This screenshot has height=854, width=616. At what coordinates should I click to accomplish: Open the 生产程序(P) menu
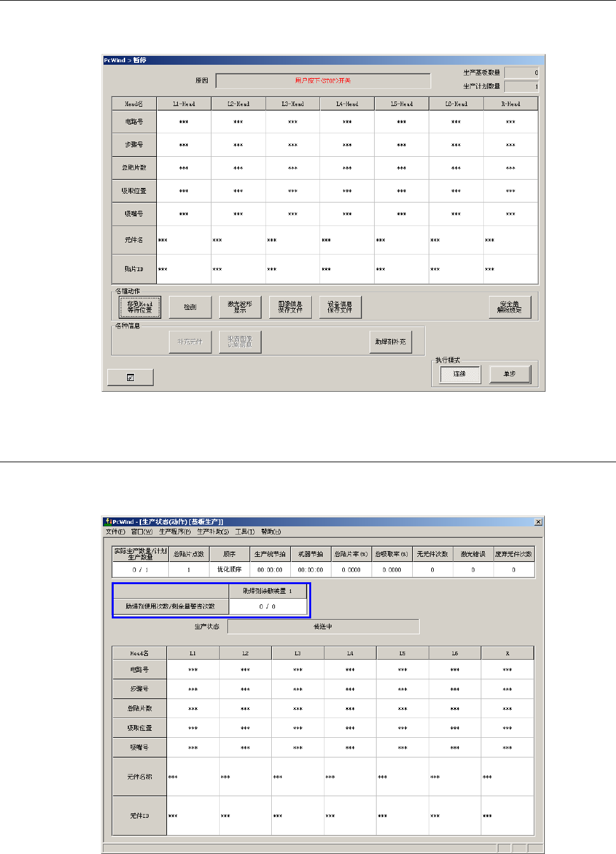point(175,532)
